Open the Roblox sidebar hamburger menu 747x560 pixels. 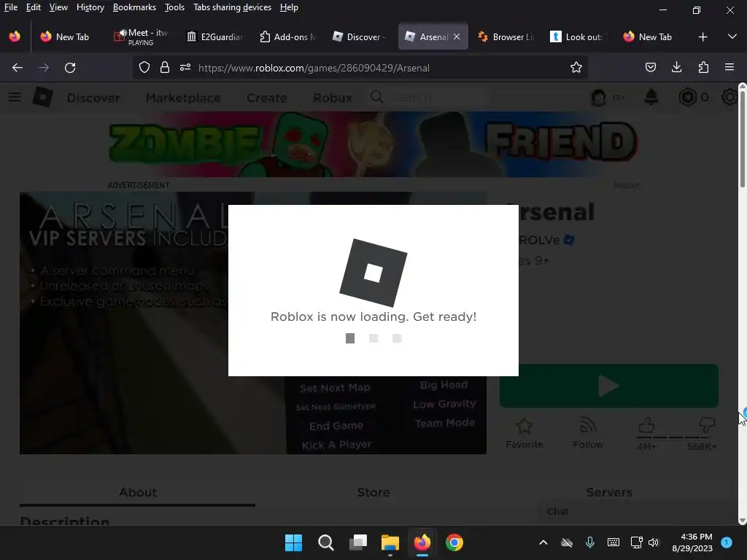coord(15,97)
